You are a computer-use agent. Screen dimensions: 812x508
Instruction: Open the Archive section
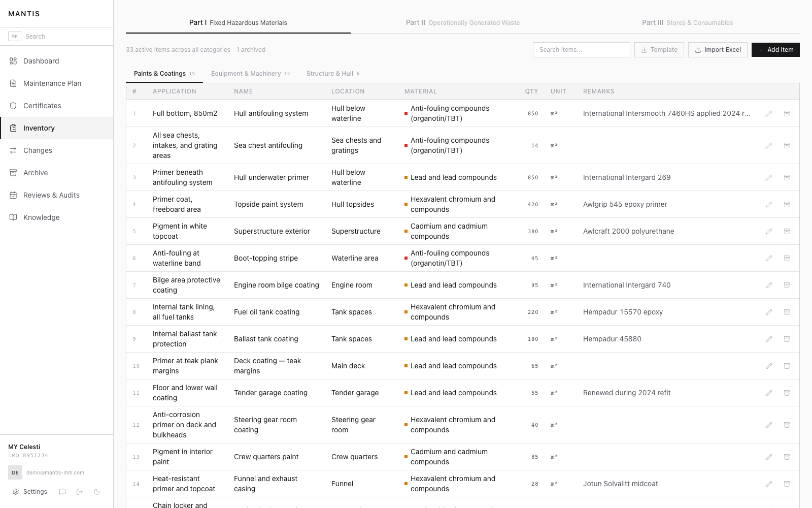56,173
